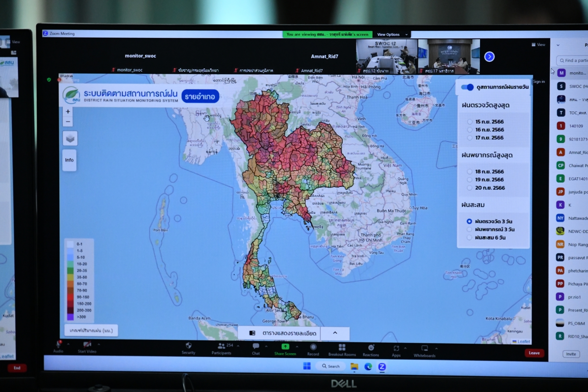The height and width of the screenshot is (392, 588).
Task: Click the green Share Screen icon
Action: [285, 347]
